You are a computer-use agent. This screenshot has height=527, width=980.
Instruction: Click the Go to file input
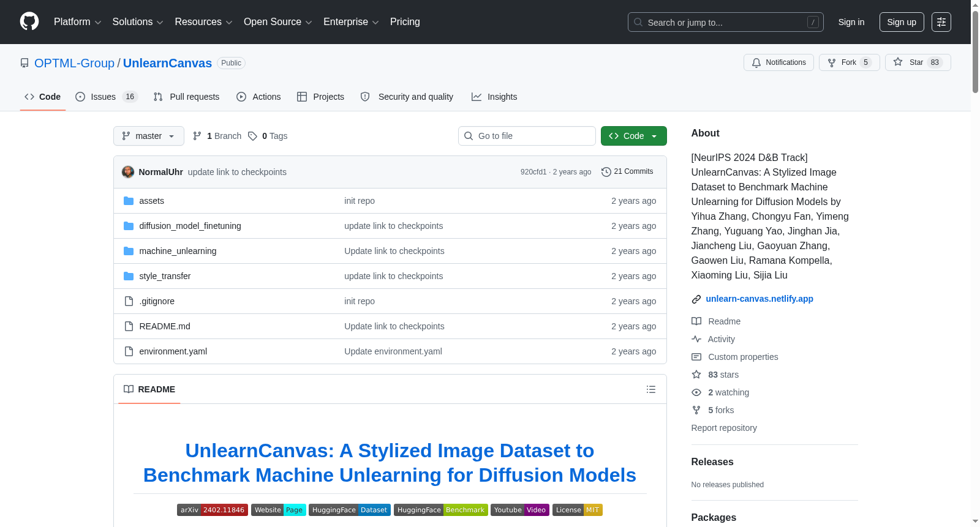pyautogui.click(x=527, y=136)
